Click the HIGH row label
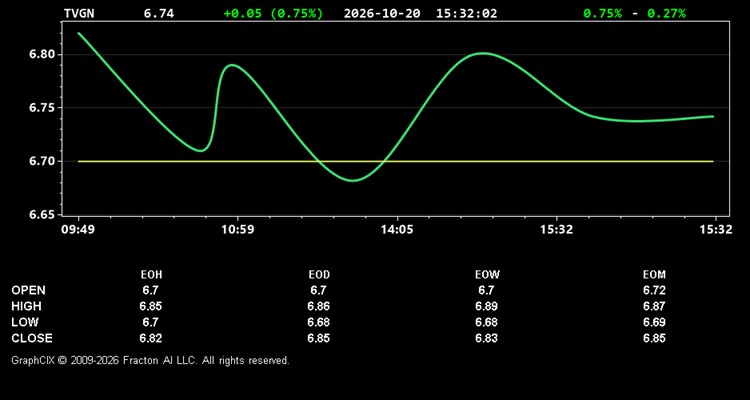This screenshot has height=400, width=750. pos(26,306)
